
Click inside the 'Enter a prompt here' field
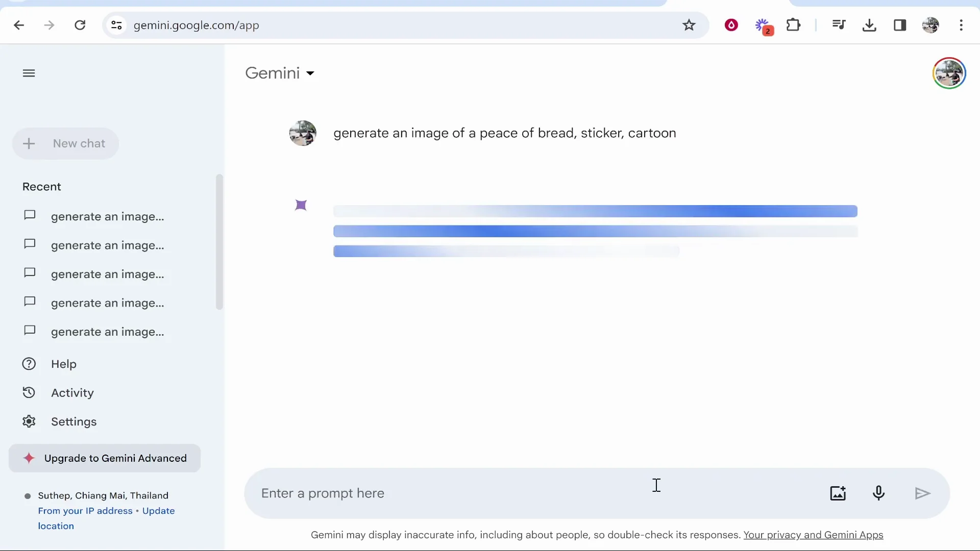[459, 493]
